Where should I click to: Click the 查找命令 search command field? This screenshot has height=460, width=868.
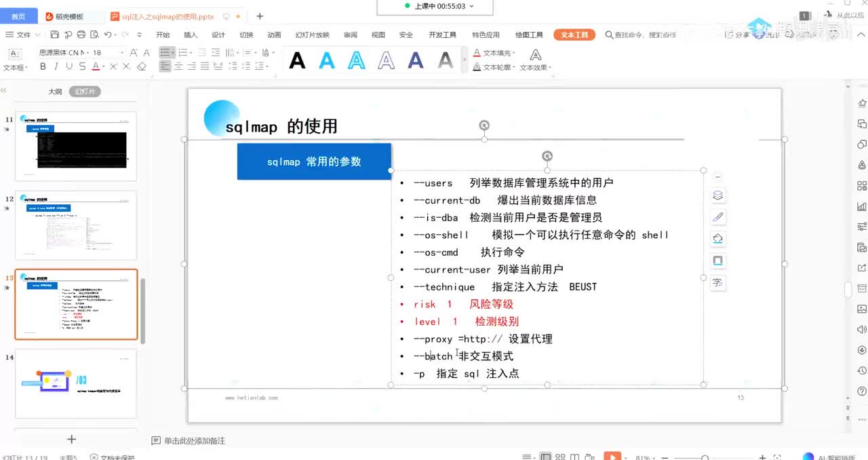(641, 35)
